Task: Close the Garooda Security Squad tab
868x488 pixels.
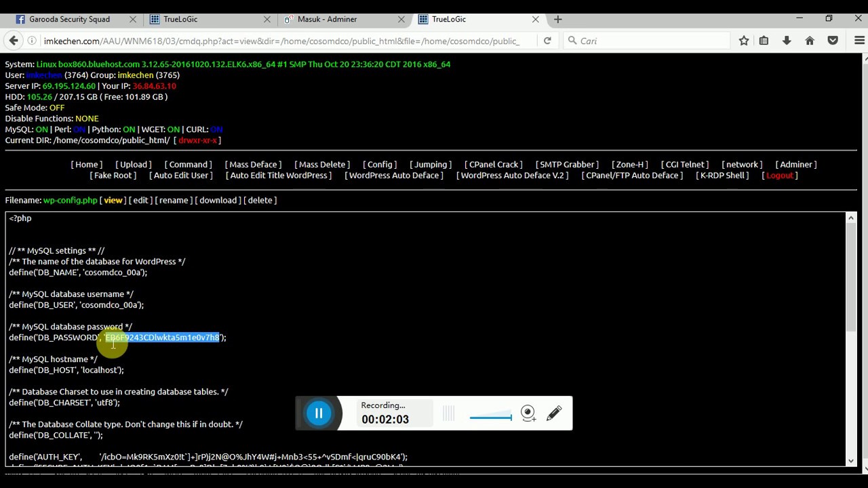Action: pos(132,19)
